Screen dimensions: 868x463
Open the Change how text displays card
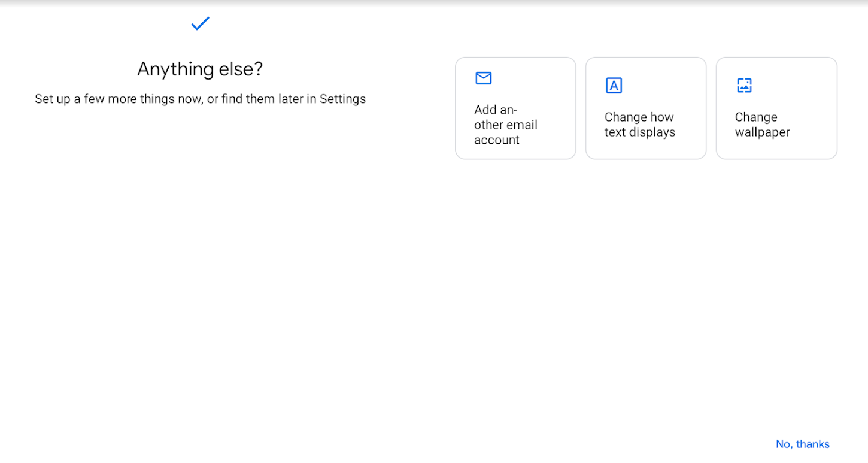(645, 108)
